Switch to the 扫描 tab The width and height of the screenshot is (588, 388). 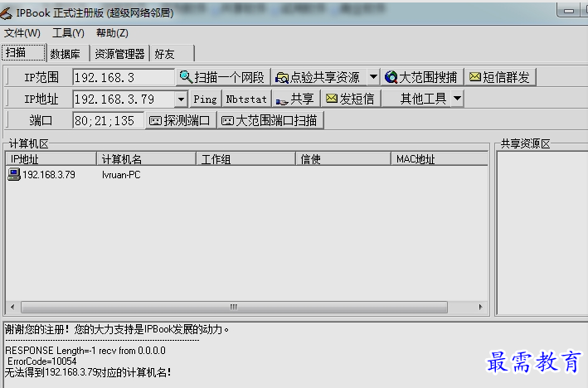[23, 52]
